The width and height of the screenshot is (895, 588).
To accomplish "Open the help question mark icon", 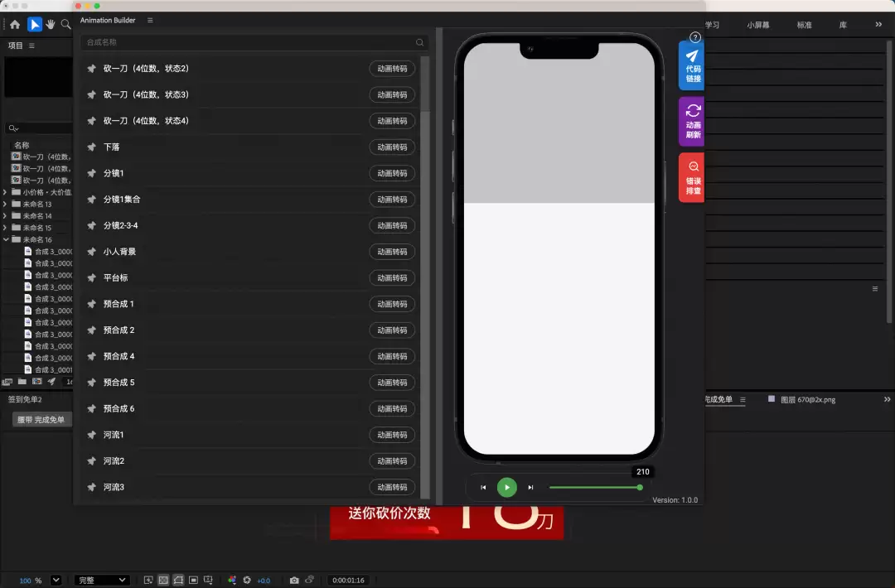I will pos(694,37).
